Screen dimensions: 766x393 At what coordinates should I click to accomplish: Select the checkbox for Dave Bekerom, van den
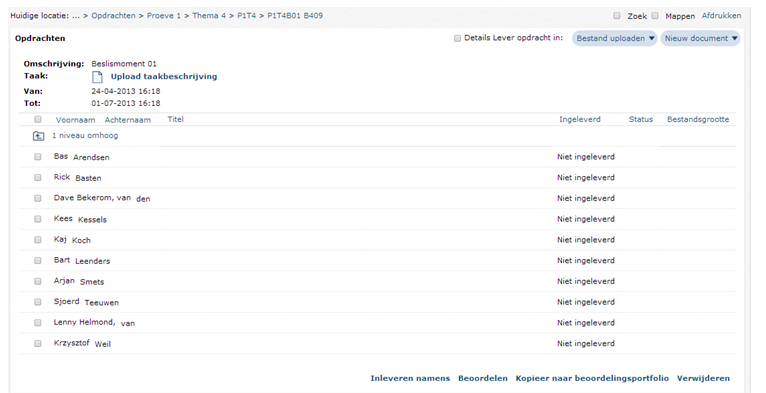[38, 198]
